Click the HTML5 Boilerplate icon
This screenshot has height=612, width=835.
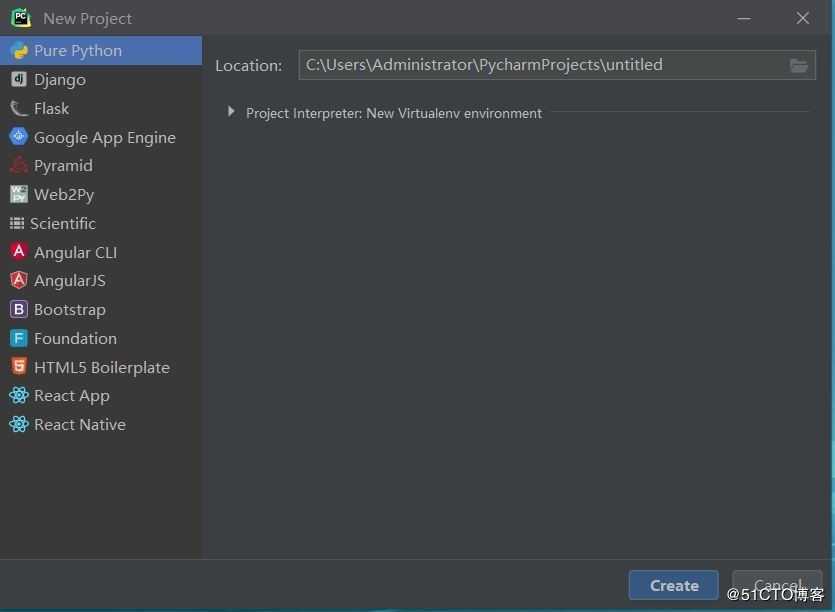[19, 366]
